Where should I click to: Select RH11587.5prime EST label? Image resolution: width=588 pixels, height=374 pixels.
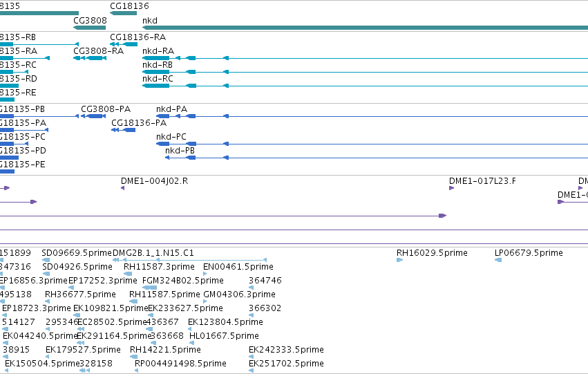click(x=164, y=295)
